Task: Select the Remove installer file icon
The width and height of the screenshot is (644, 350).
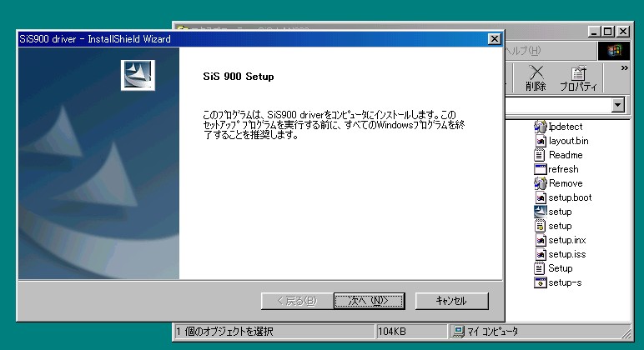Action: point(540,183)
